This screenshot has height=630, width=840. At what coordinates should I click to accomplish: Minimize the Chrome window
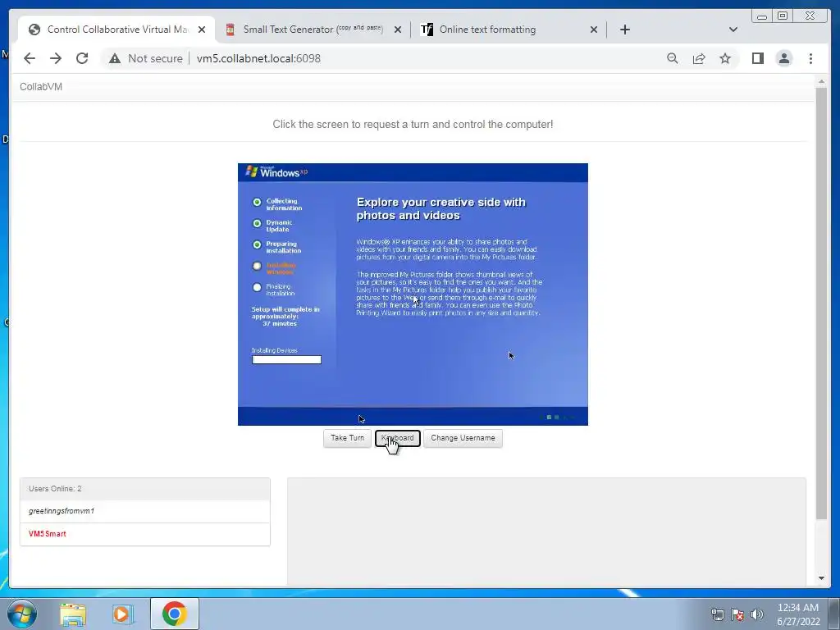(x=762, y=16)
